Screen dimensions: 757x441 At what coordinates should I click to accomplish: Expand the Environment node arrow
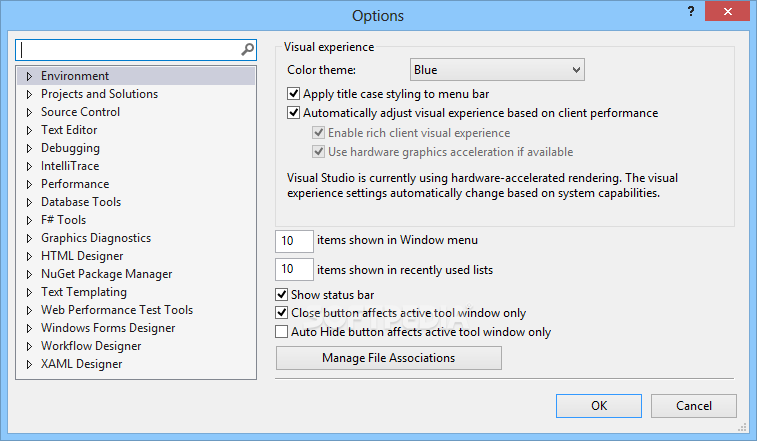tap(29, 76)
